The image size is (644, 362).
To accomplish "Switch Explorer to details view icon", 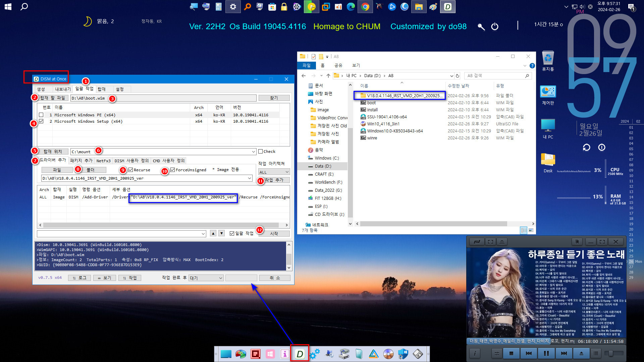I will [x=524, y=230].
